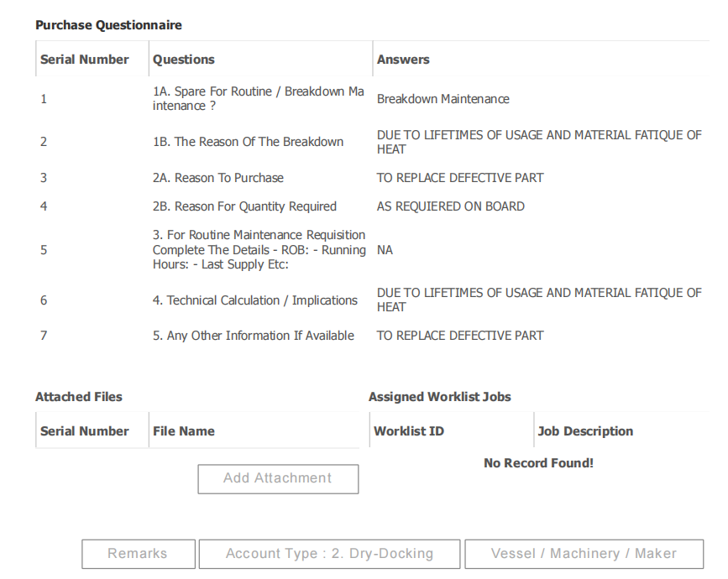The width and height of the screenshot is (728, 579).
Task: Click the Worklist ID column header
Action: click(409, 431)
